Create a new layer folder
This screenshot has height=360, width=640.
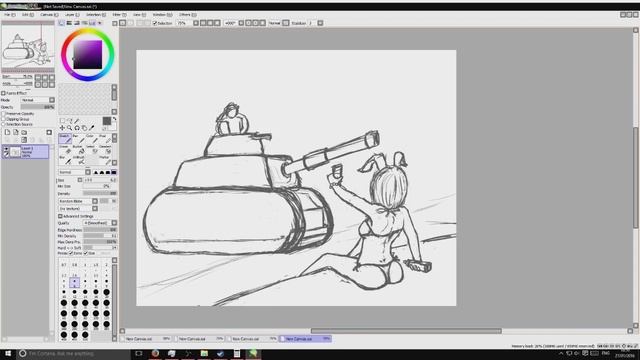click(24, 132)
